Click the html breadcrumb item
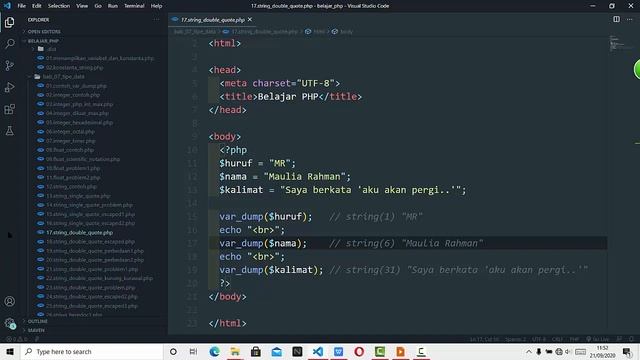 click(316, 31)
